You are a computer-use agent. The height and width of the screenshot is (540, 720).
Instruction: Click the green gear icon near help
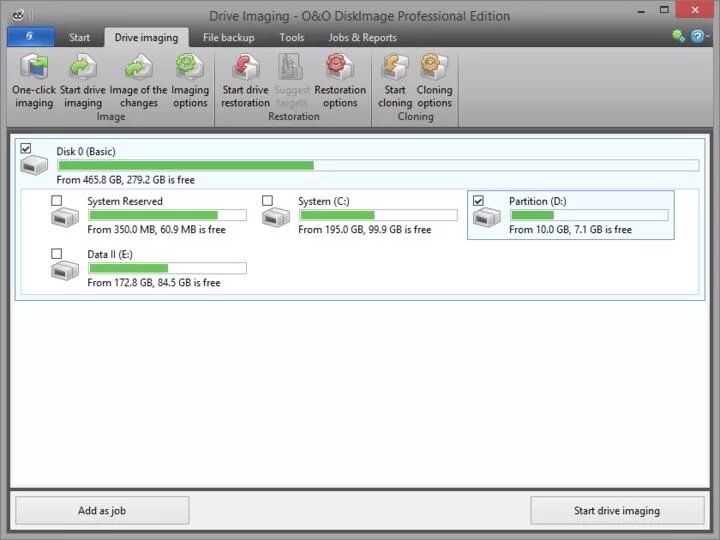[679, 36]
